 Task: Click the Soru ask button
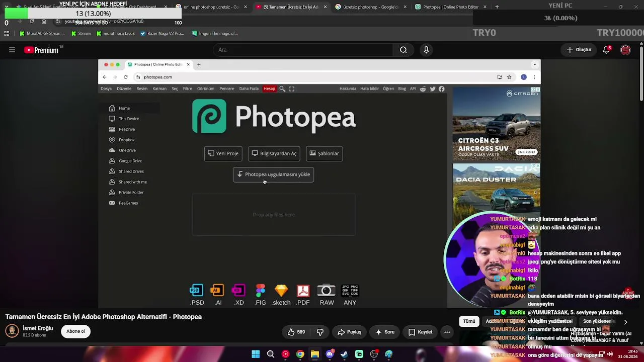385,332
